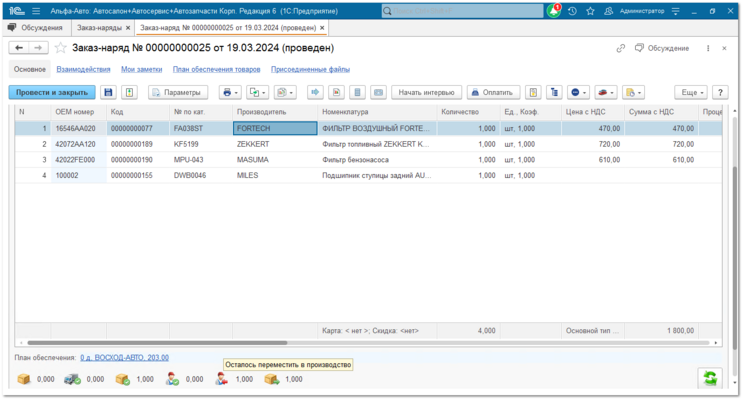This screenshot has height=400, width=743.
Task: Switch to the Основное tab
Action: pos(30,69)
